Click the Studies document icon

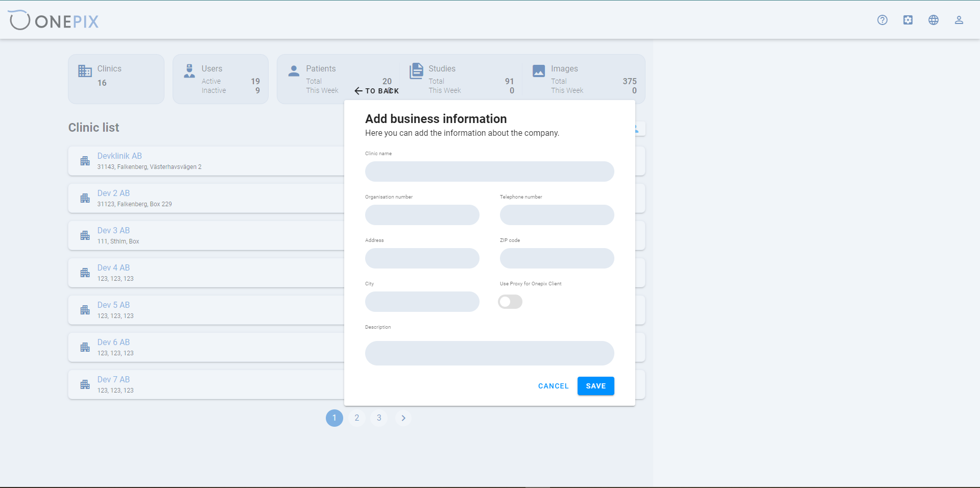416,71
